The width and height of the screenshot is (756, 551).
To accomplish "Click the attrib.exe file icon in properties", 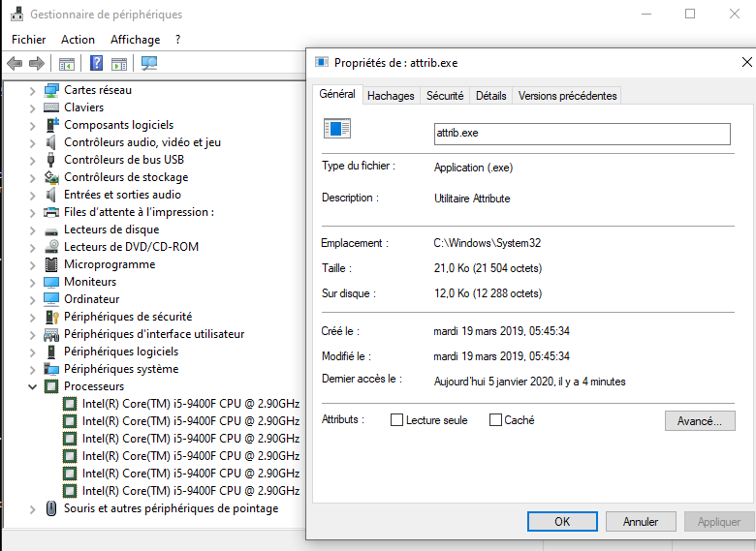I will tap(337, 129).
